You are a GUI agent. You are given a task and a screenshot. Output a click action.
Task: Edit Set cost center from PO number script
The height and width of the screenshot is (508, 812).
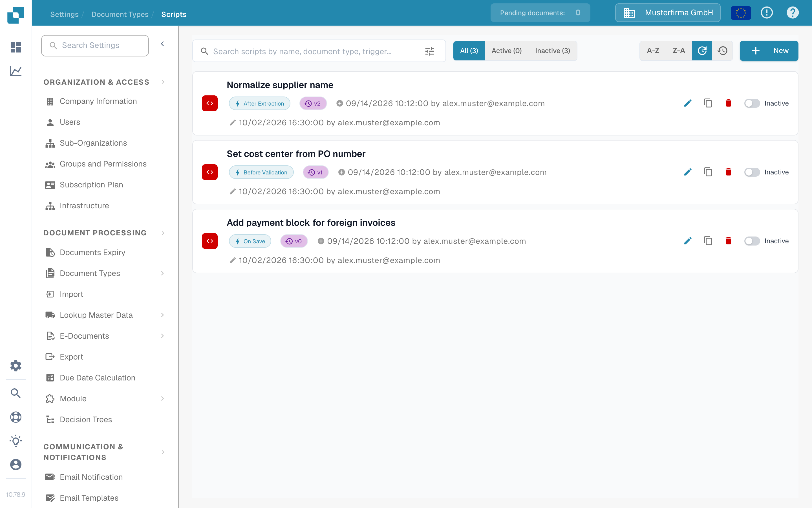[x=687, y=172]
